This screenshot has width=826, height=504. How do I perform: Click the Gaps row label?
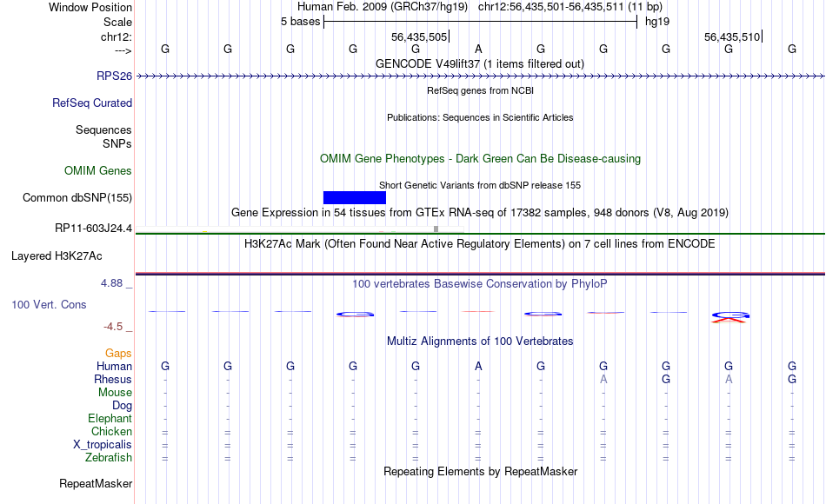coord(118,353)
